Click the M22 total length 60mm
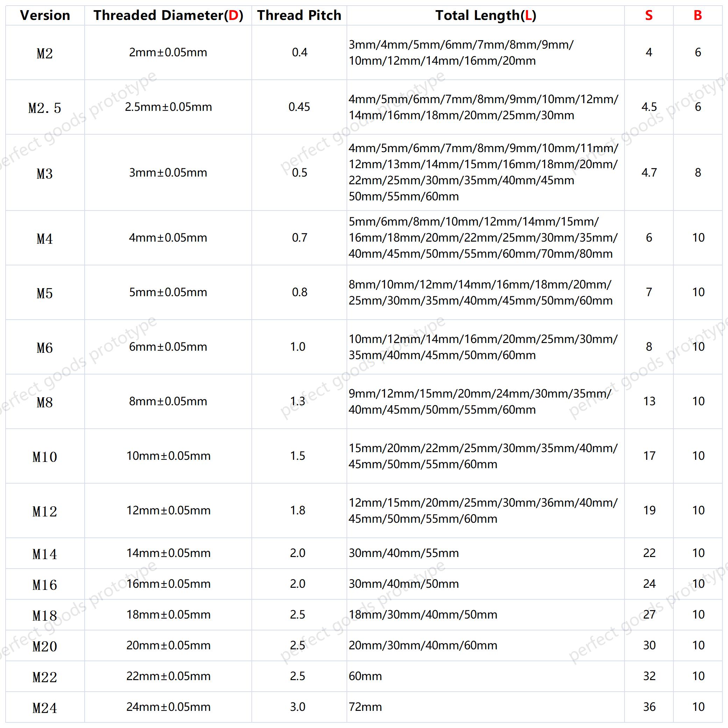 [365, 676]
